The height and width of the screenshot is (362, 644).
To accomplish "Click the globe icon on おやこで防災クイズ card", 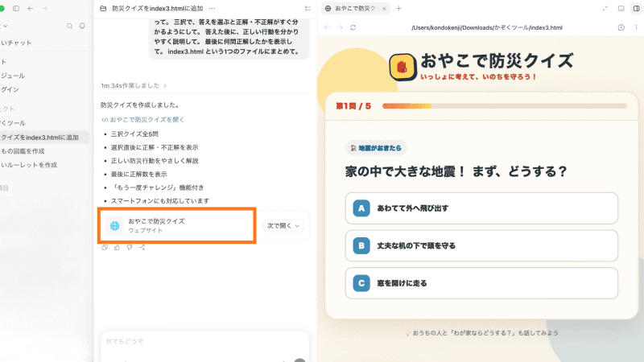I will tap(114, 225).
